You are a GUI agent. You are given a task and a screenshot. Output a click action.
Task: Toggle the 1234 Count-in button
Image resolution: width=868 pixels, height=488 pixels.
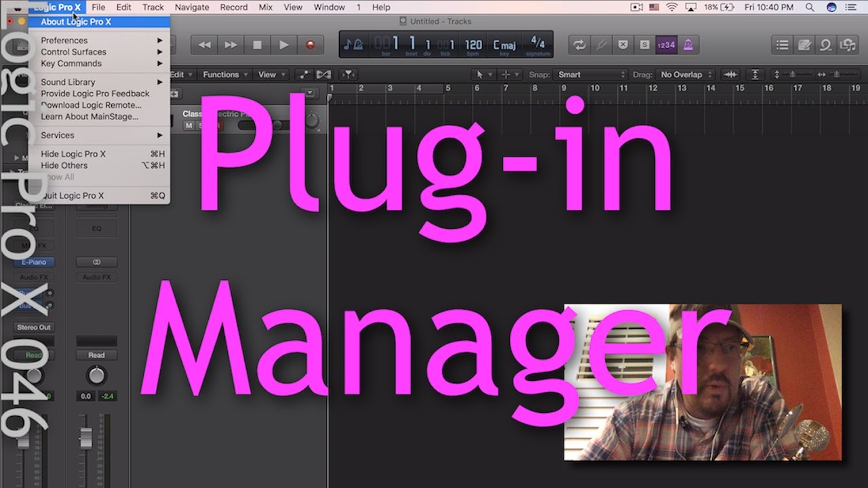(x=666, y=45)
